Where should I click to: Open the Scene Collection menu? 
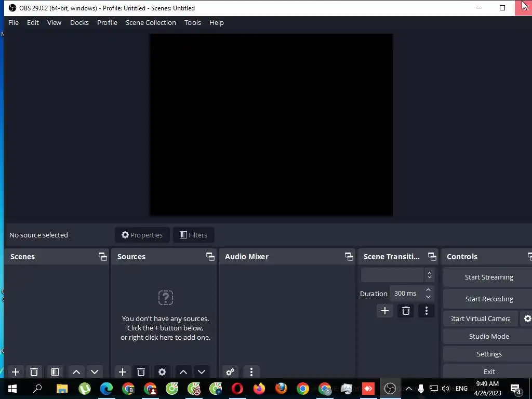click(x=151, y=23)
